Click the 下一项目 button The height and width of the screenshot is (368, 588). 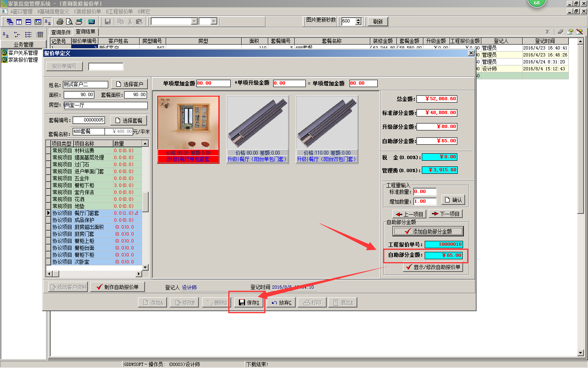[x=445, y=214]
